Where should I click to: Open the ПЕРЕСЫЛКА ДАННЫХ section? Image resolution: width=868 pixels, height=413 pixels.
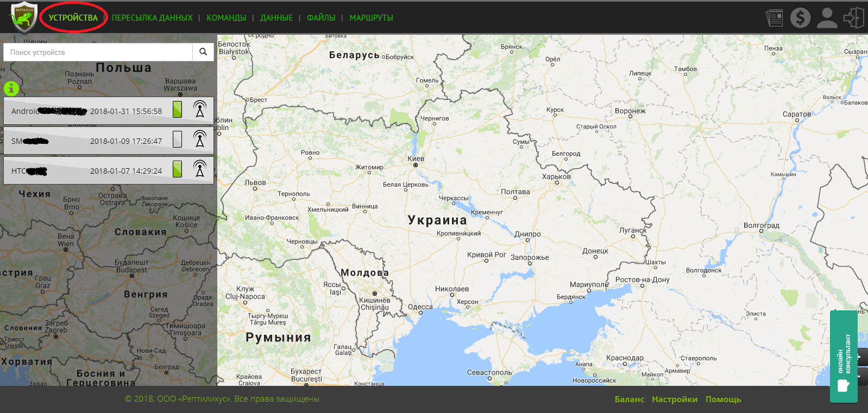[152, 18]
